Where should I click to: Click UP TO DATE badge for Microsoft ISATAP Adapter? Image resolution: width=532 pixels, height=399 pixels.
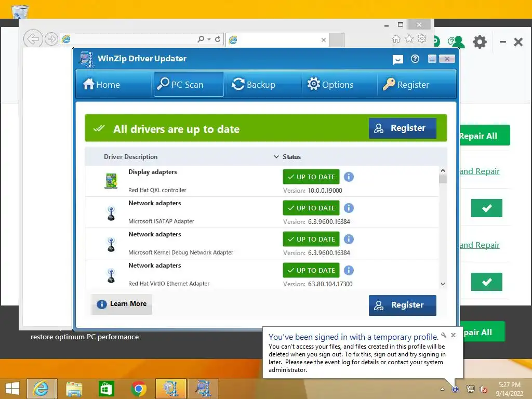click(x=311, y=208)
